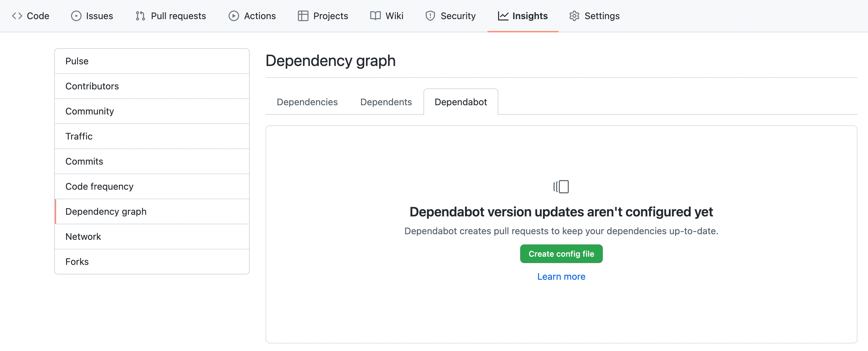Open Network in the sidebar

152,237
